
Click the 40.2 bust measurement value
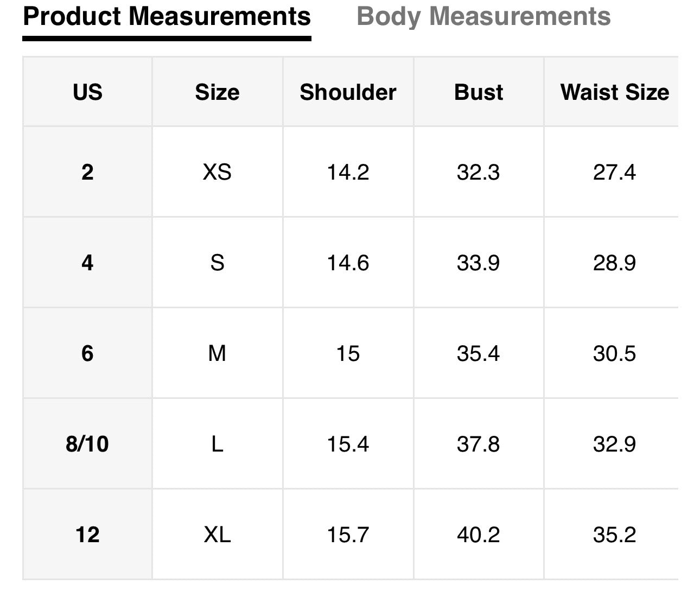click(479, 535)
